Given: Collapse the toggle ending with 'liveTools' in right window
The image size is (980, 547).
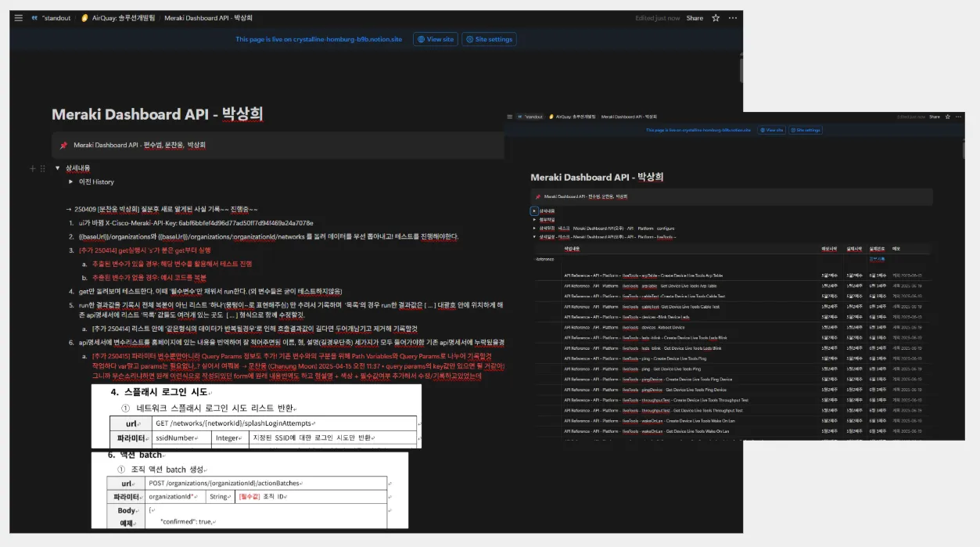Looking at the screenshot, I should click(534, 236).
